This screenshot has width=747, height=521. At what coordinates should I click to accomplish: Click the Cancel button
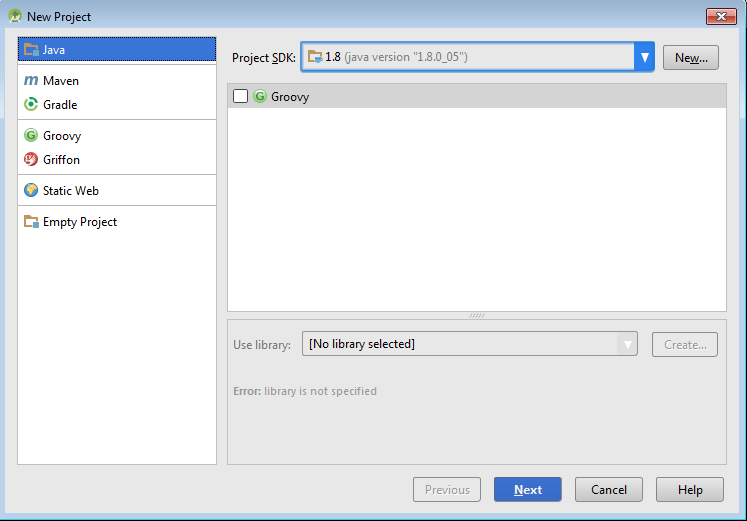click(609, 490)
